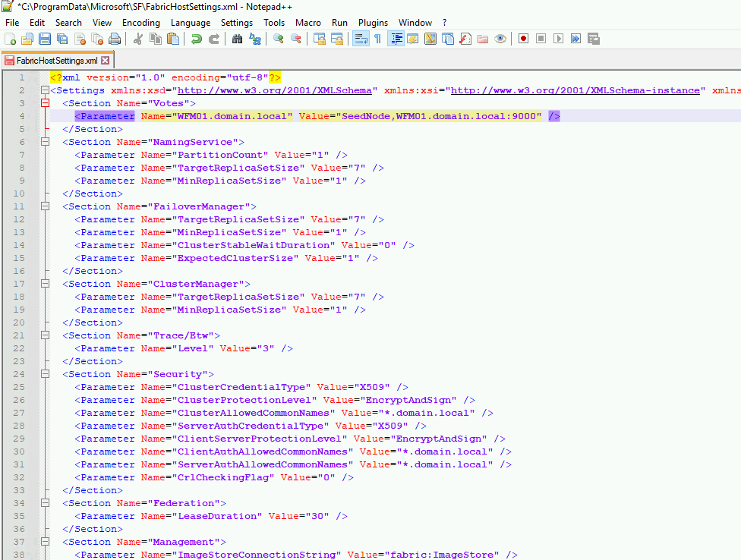This screenshot has height=560, width=741.
Task: Collapse the NamingService section fold marker
Action: 45,142
